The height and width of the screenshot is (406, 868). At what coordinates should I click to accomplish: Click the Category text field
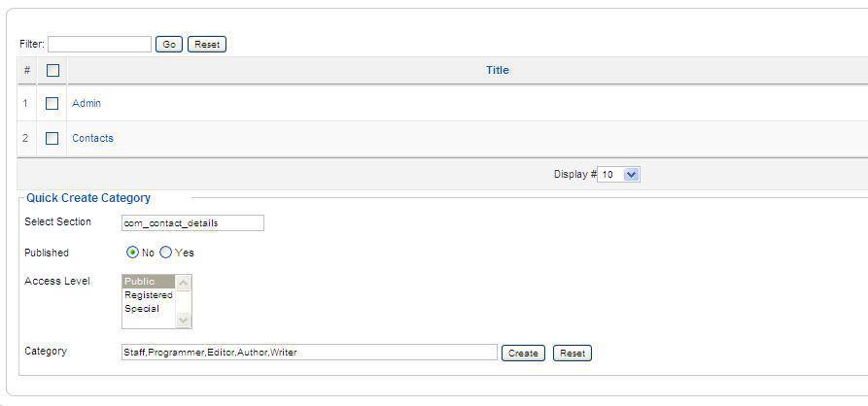(x=309, y=353)
